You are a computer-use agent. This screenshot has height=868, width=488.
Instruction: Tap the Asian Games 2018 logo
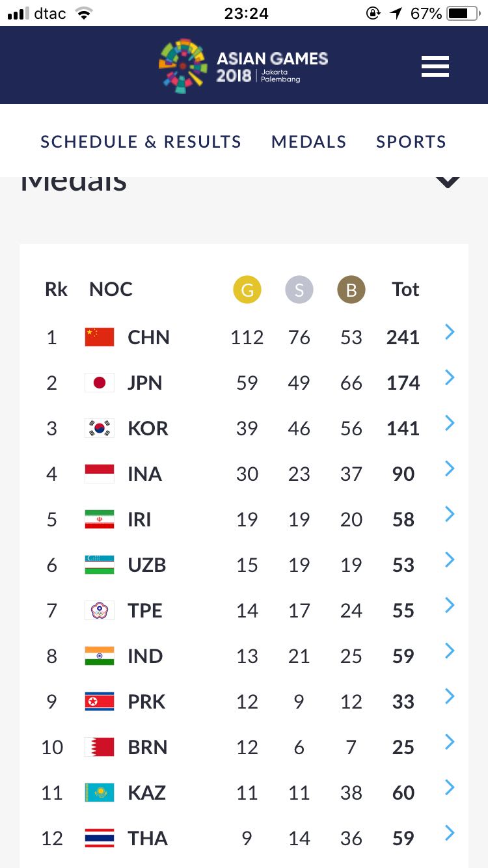pos(243,66)
